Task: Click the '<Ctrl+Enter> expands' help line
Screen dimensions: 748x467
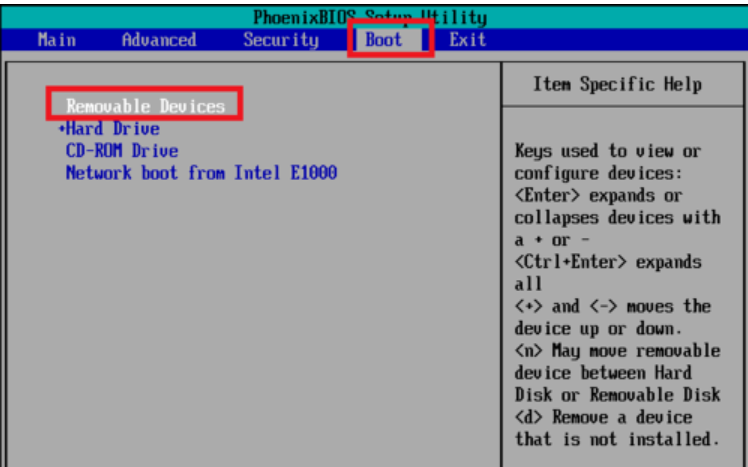Action: click(608, 262)
